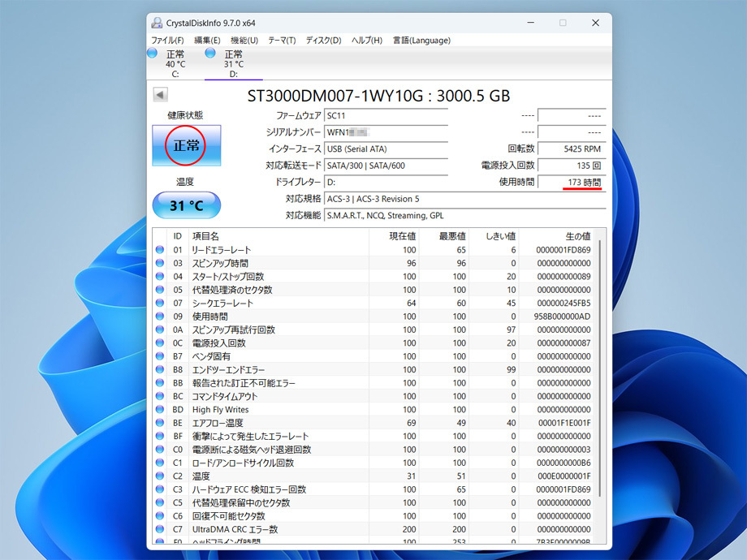Switch to the D: drive tab at 31 °C

pos(234,64)
